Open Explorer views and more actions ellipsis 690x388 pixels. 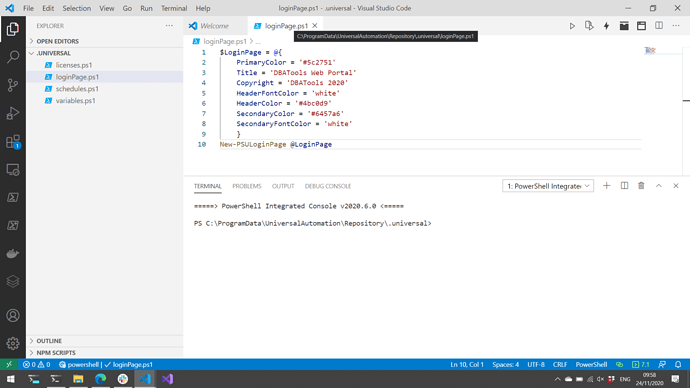coord(169,26)
